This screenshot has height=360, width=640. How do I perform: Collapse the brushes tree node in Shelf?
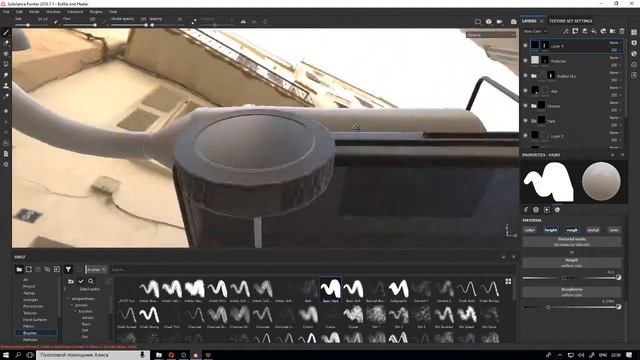(x=76, y=311)
